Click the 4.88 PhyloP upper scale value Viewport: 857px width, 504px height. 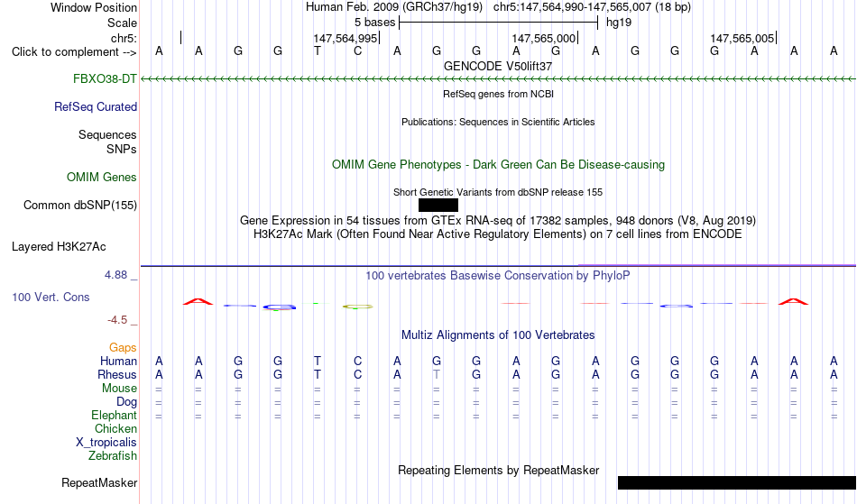pos(115,275)
